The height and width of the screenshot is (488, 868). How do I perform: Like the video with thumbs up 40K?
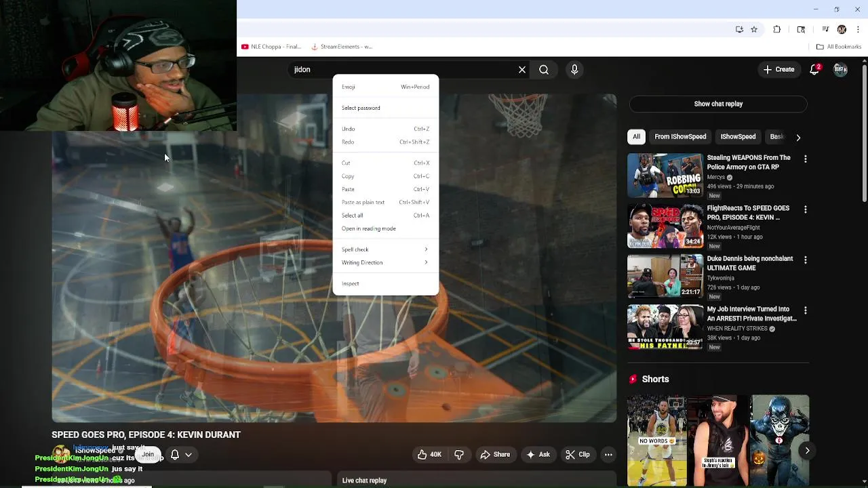point(429,454)
